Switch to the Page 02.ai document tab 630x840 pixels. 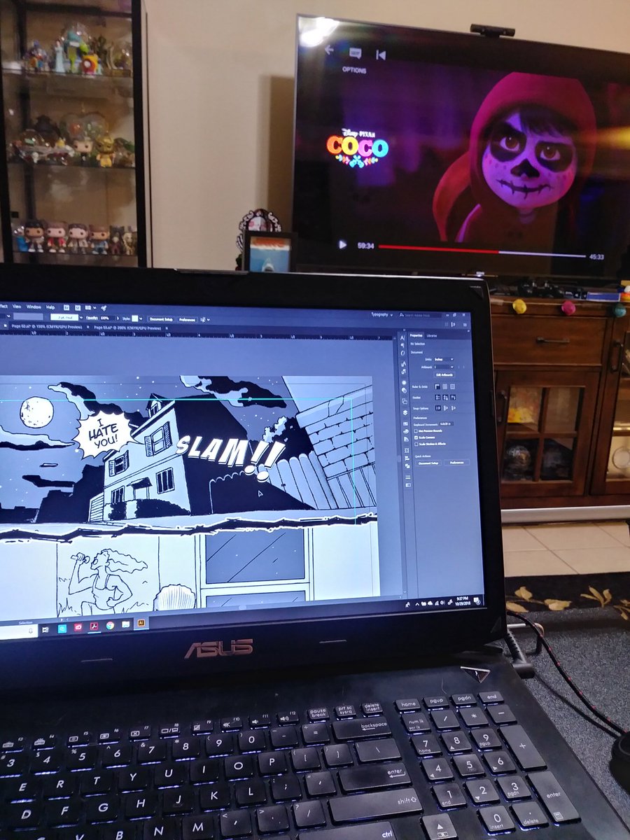tap(46, 327)
